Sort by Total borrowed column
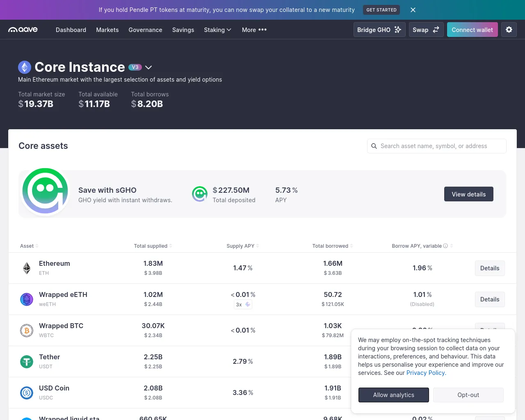This screenshot has width=525, height=420. click(x=333, y=246)
